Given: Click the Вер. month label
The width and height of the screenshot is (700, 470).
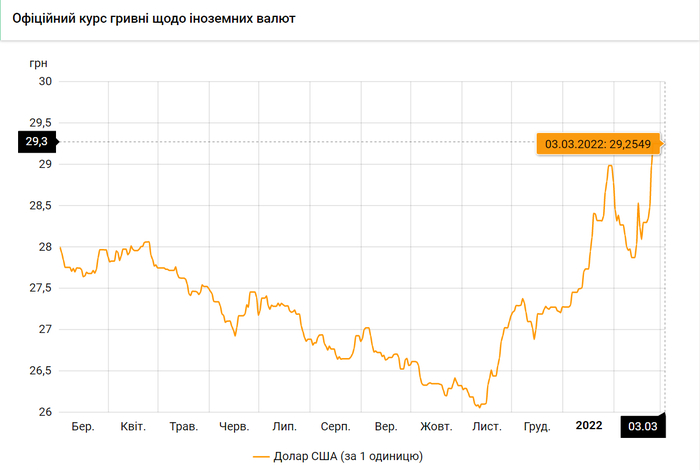Looking at the screenshot, I should (x=385, y=427).
